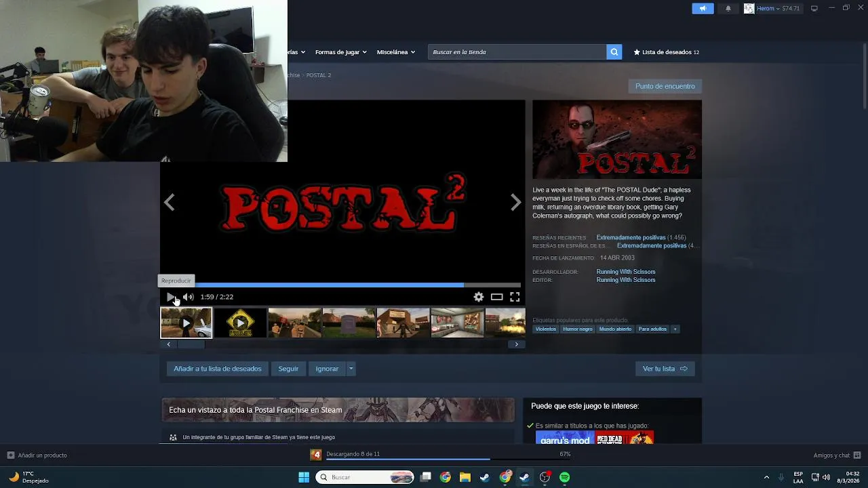Open the weather widget showing 17°C
The height and width of the screenshot is (488, 868).
click(30, 477)
